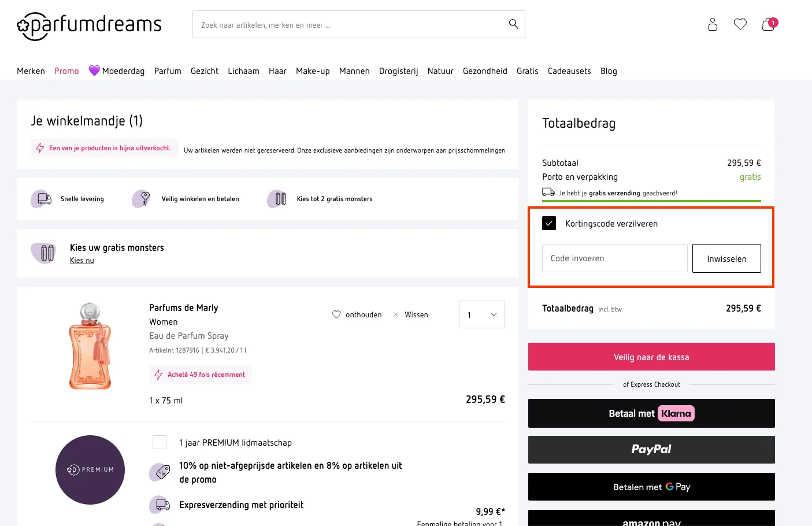Click the search magnifier icon
The image size is (812, 526).
(513, 24)
